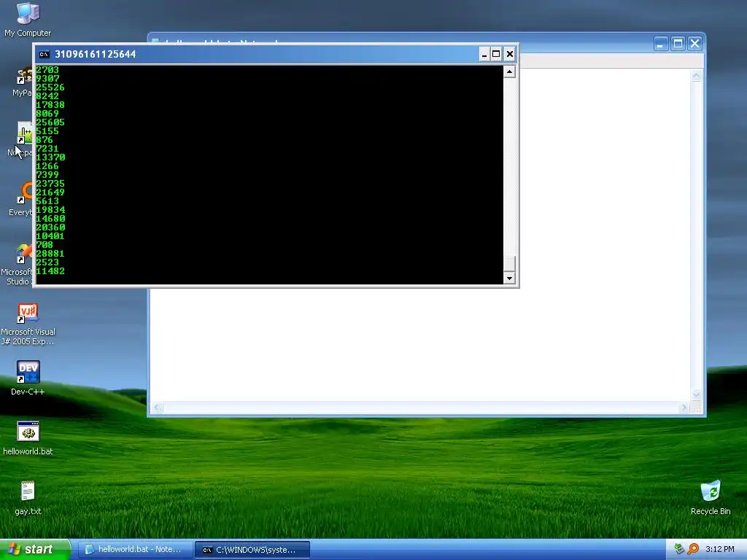Click Notepad horizontal scrollbar right arrow
This screenshot has width=747, height=560.
point(684,408)
